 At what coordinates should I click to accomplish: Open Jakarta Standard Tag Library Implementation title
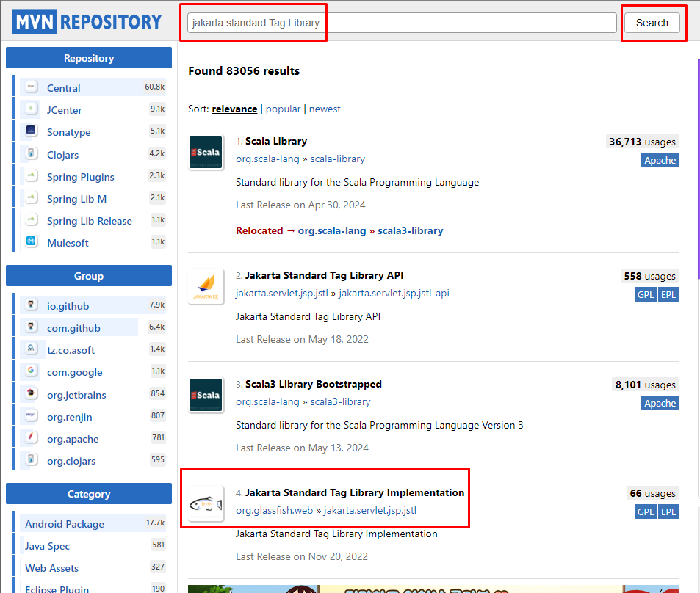(355, 492)
